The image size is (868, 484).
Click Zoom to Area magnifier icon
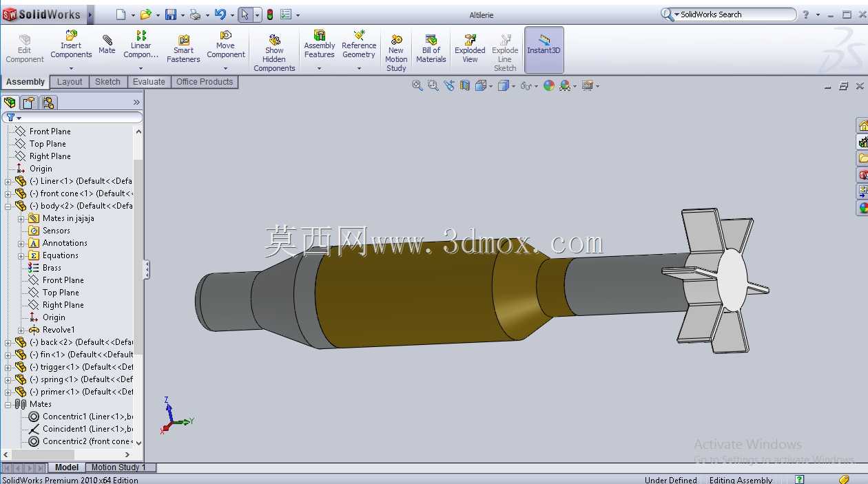tap(433, 85)
